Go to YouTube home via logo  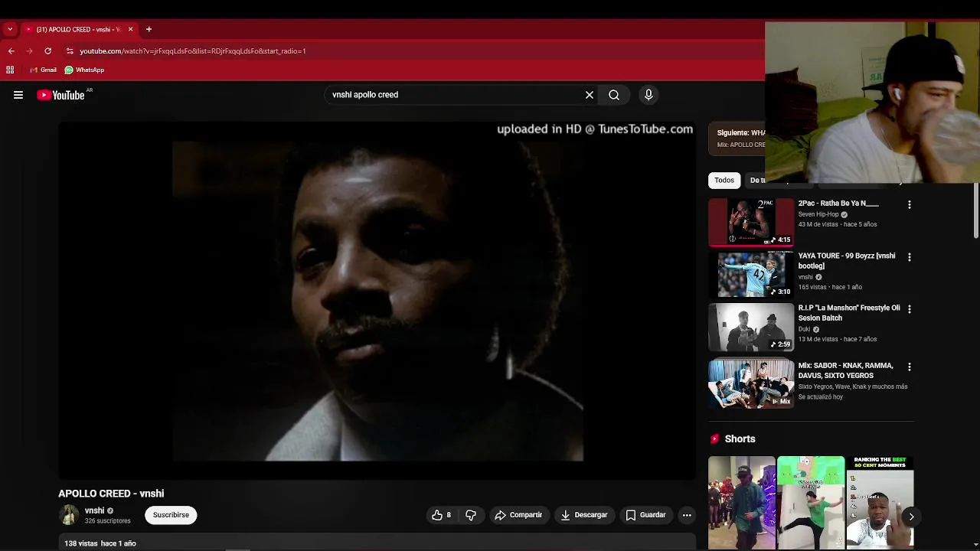click(61, 95)
